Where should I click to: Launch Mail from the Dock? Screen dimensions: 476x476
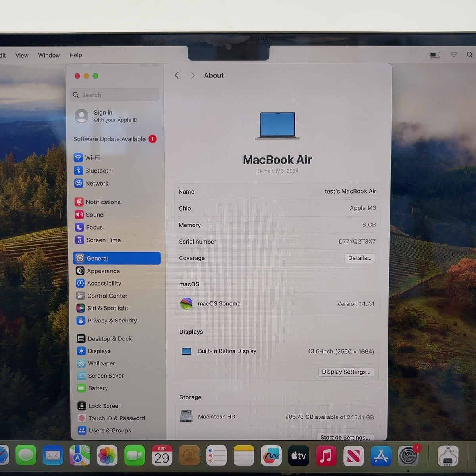click(x=53, y=455)
